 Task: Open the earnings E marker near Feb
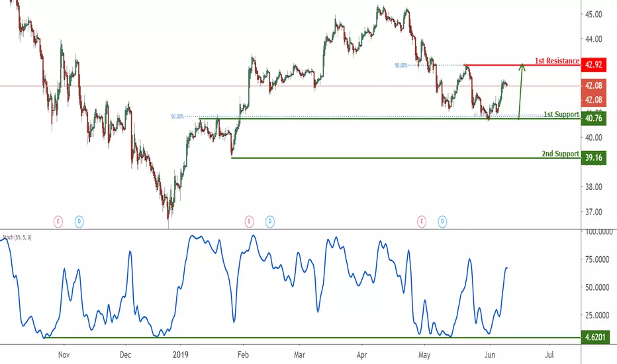pyautogui.click(x=249, y=222)
